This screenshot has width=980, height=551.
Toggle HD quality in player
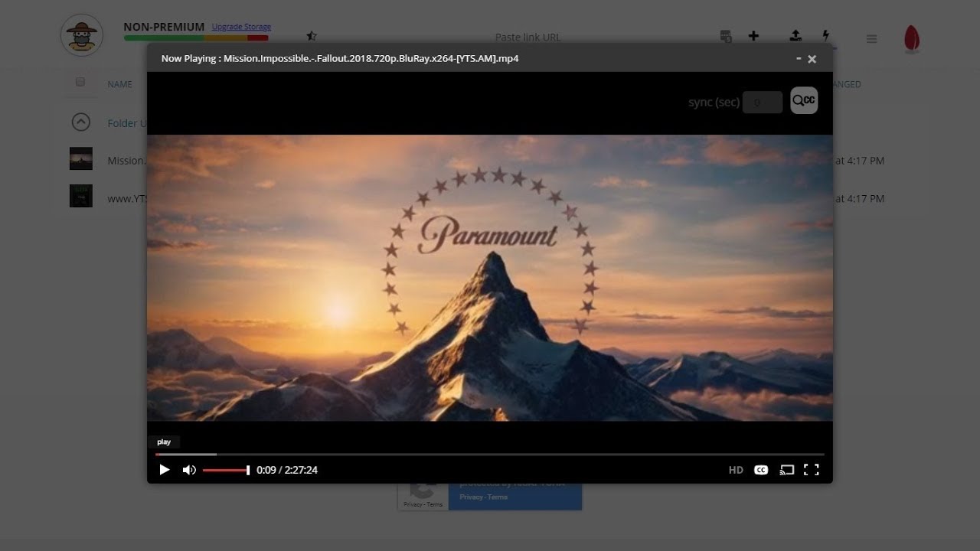pyautogui.click(x=736, y=470)
